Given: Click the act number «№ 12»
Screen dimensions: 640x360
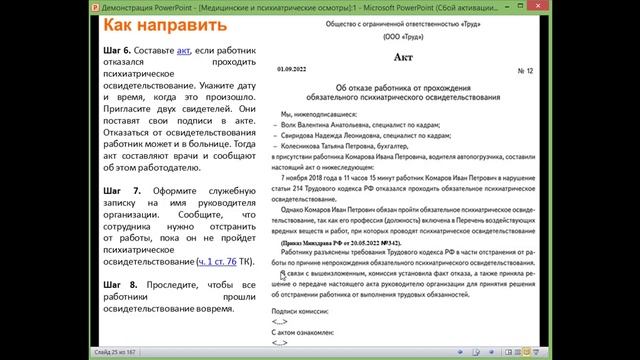Looking at the screenshot, I should (525, 71).
